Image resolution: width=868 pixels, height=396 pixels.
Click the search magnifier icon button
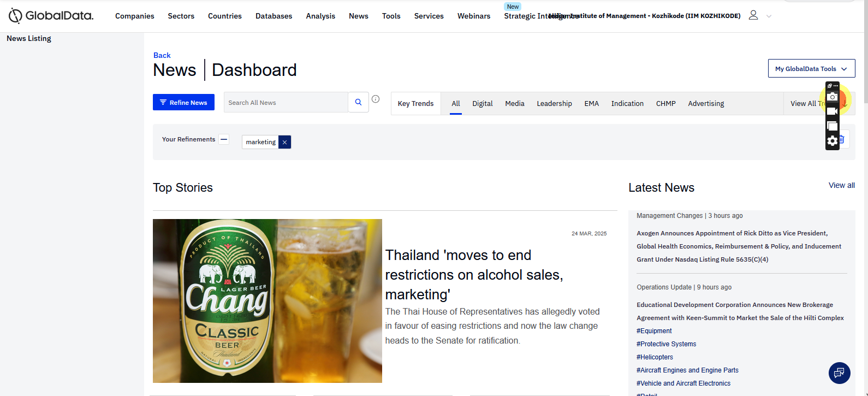coord(358,102)
